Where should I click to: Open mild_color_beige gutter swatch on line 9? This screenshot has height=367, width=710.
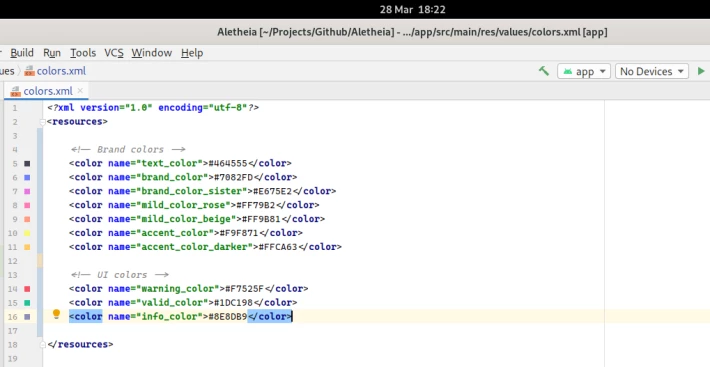(x=27, y=219)
